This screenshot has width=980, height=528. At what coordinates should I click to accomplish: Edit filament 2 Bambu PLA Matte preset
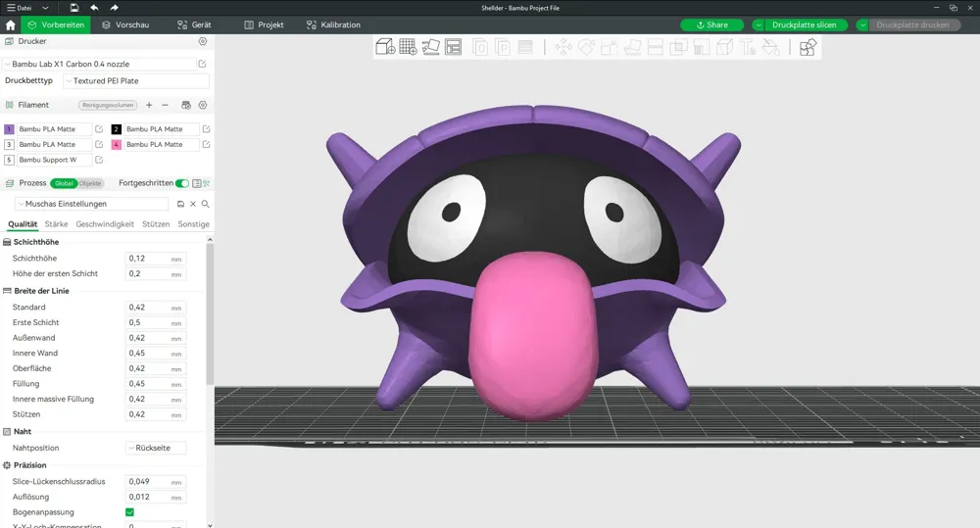point(206,128)
